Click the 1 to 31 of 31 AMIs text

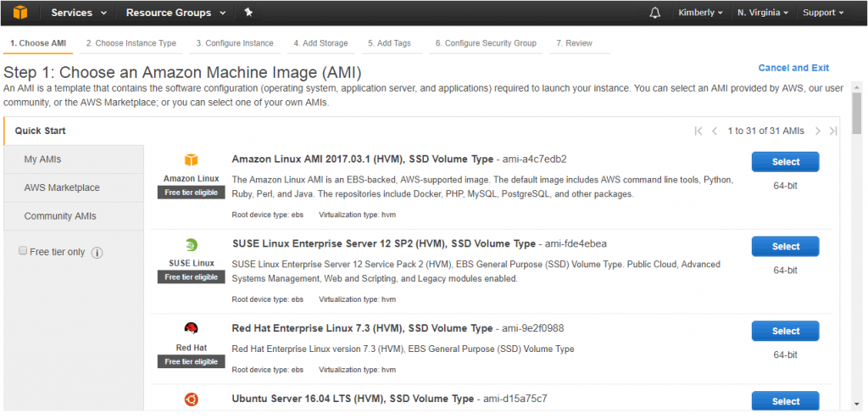765,131
